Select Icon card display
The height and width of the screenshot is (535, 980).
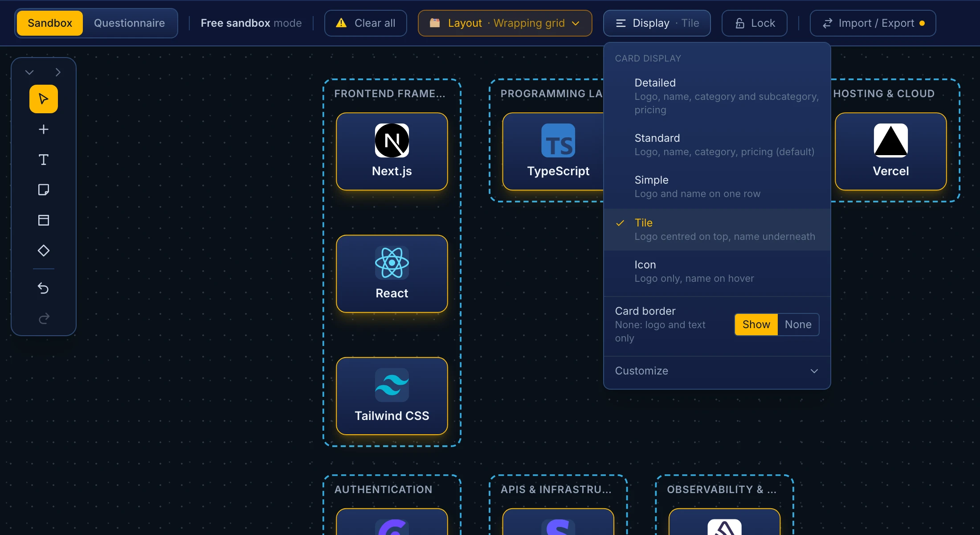point(717,272)
